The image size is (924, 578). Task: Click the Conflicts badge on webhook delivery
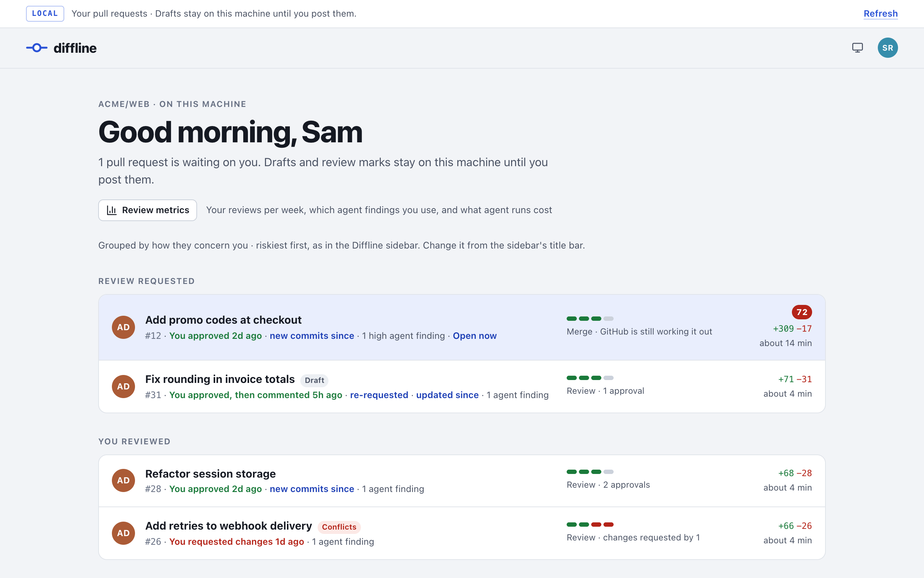(339, 527)
